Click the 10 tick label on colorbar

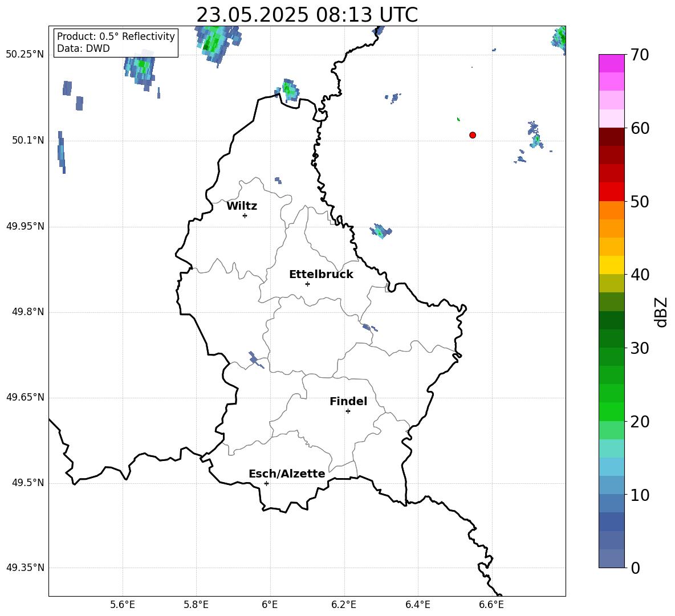(640, 495)
